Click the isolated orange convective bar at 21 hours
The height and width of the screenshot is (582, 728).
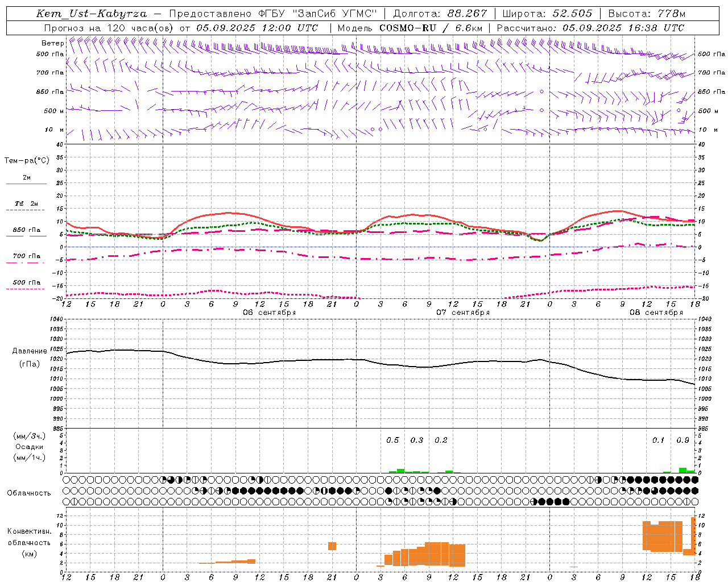pyautogui.click(x=332, y=546)
